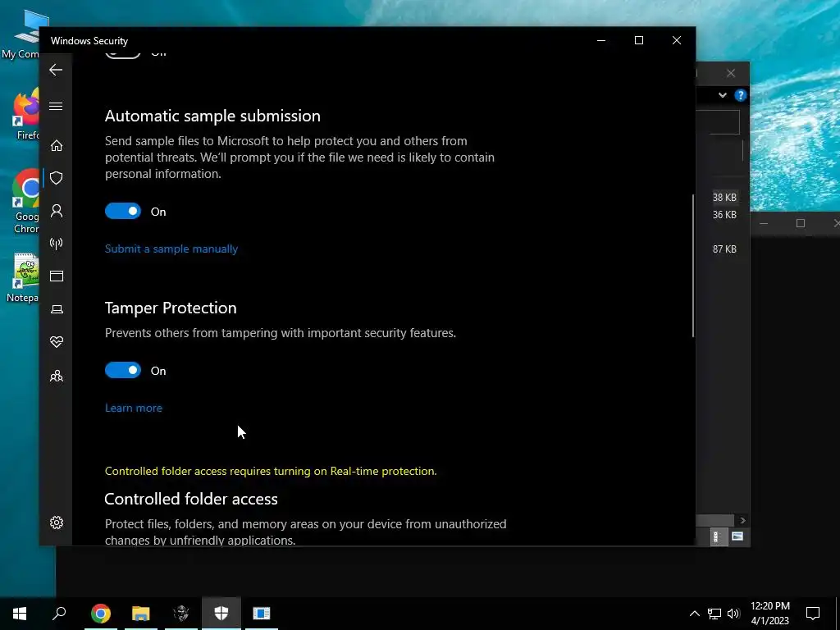Select the 38 KB file size entry
This screenshot has width=840, height=630.
pyautogui.click(x=724, y=197)
